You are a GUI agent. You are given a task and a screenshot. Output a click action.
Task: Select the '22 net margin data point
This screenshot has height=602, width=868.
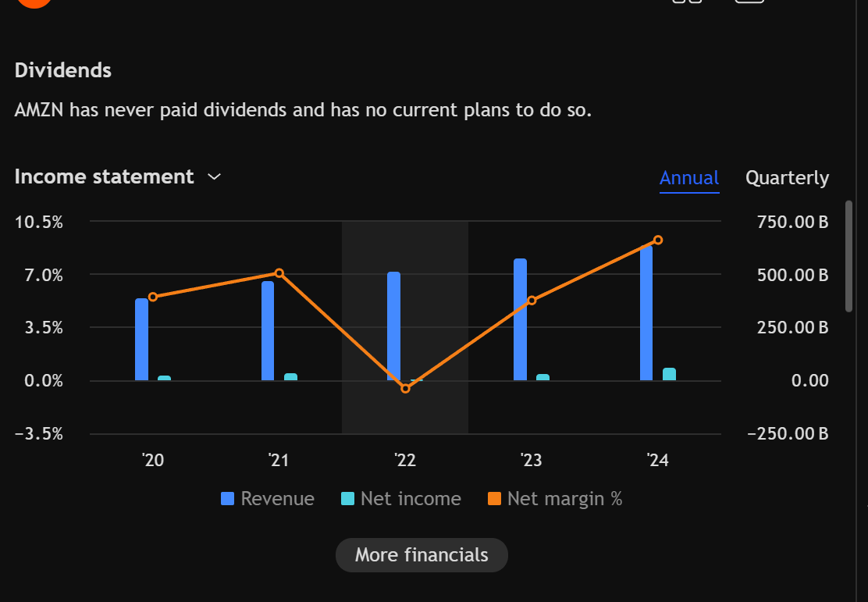[x=405, y=389]
